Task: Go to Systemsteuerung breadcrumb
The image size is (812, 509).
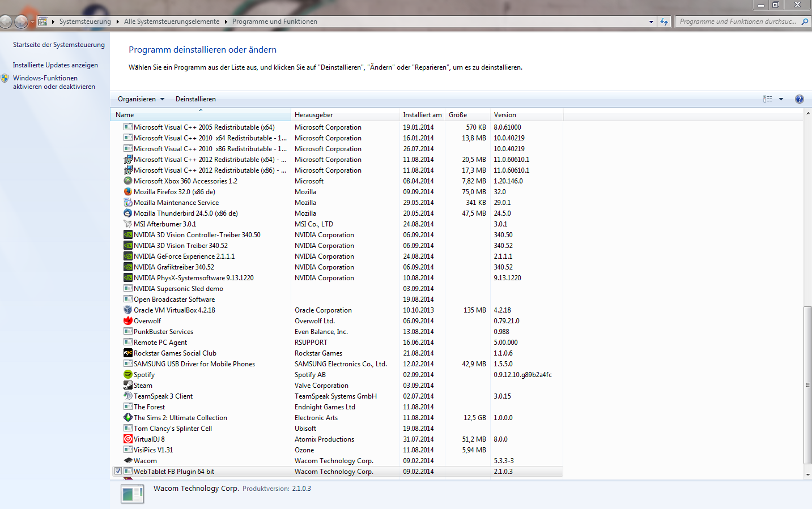Action: (85, 22)
